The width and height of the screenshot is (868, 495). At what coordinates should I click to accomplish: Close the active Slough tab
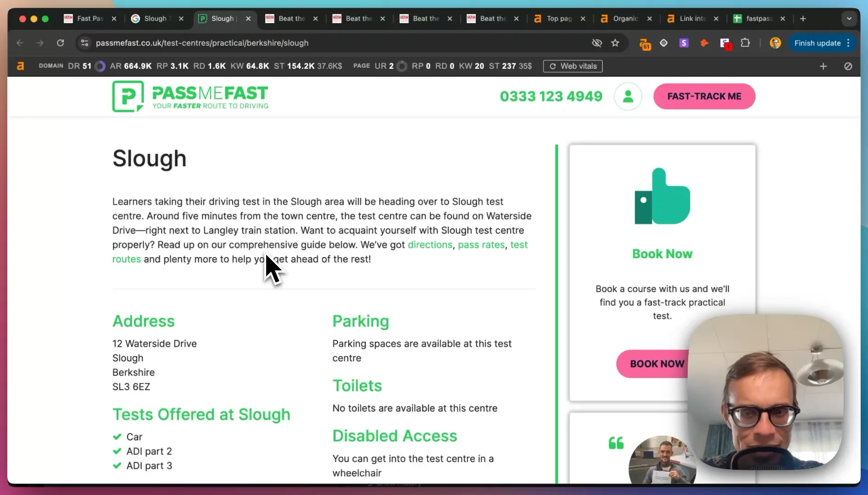coord(248,18)
